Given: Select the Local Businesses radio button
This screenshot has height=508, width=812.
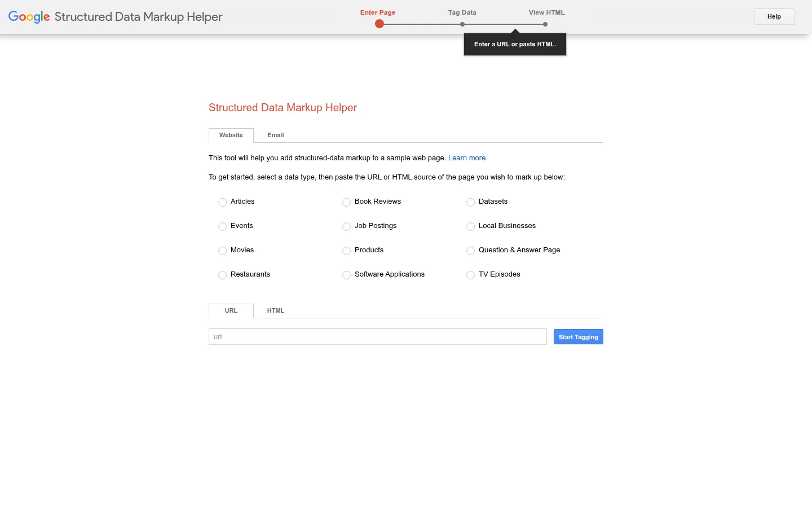Looking at the screenshot, I should 470,226.
